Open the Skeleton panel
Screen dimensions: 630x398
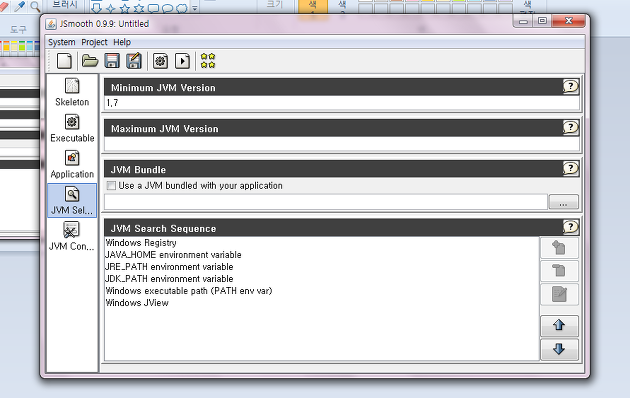(72, 92)
